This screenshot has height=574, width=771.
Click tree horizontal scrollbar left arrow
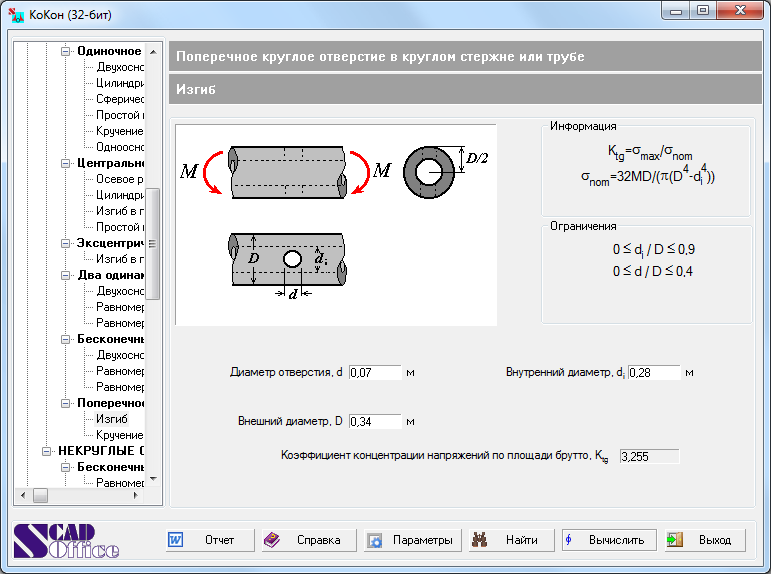click(x=23, y=496)
